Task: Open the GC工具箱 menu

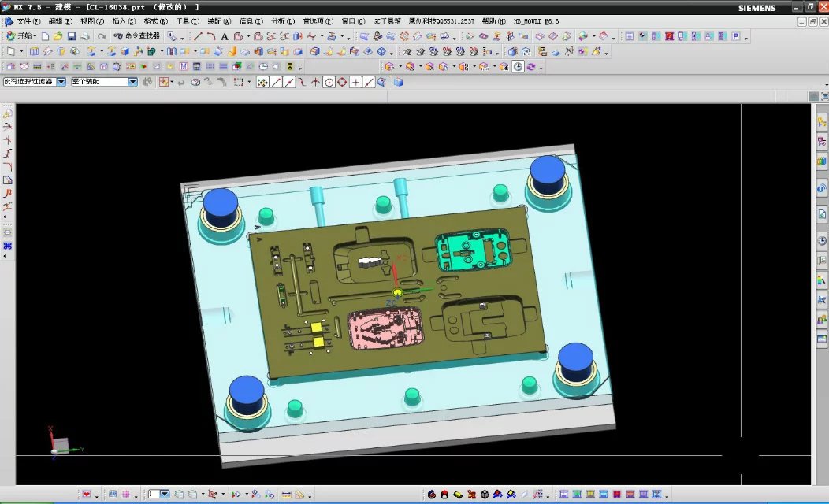Action: pos(386,21)
